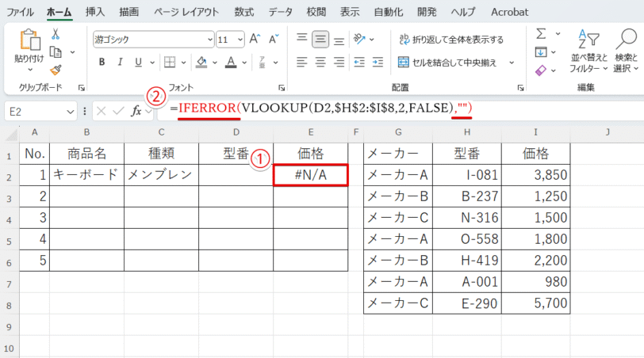Viewport: 644px width, 358px height.
Task: Open the font color dropdown arrow
Action: click(x=244, y=63)
